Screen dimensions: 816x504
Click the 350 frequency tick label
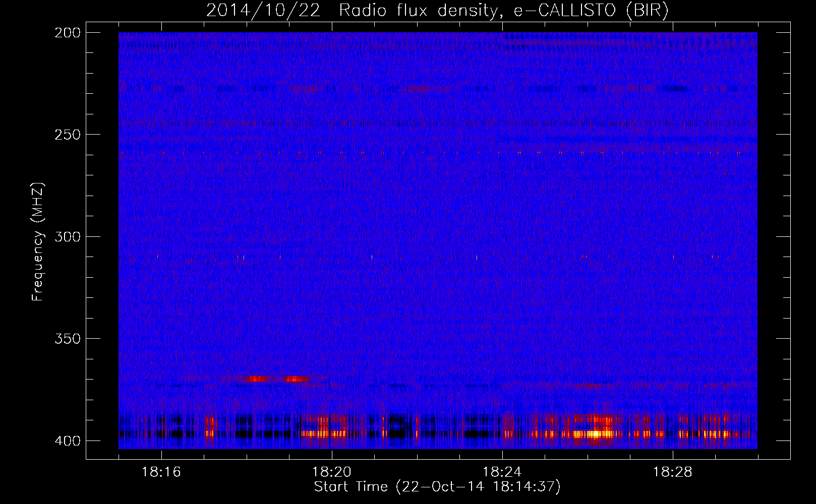(67, 338)
